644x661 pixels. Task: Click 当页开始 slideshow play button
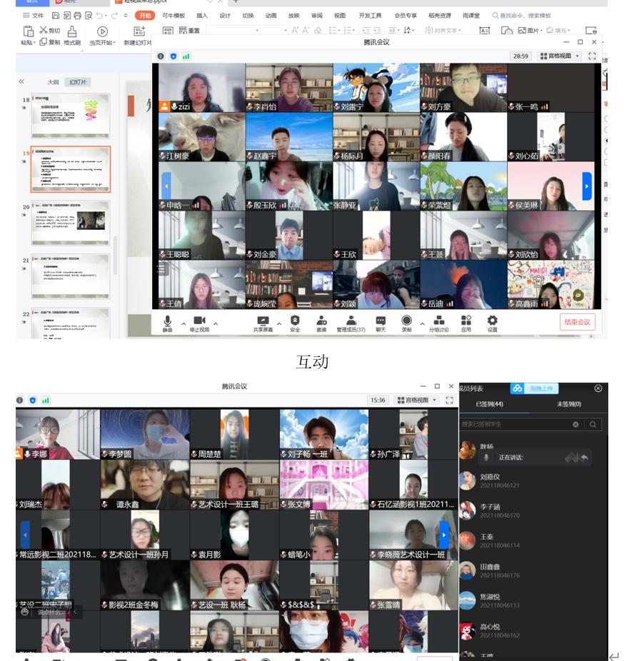[x=102, y=35]
